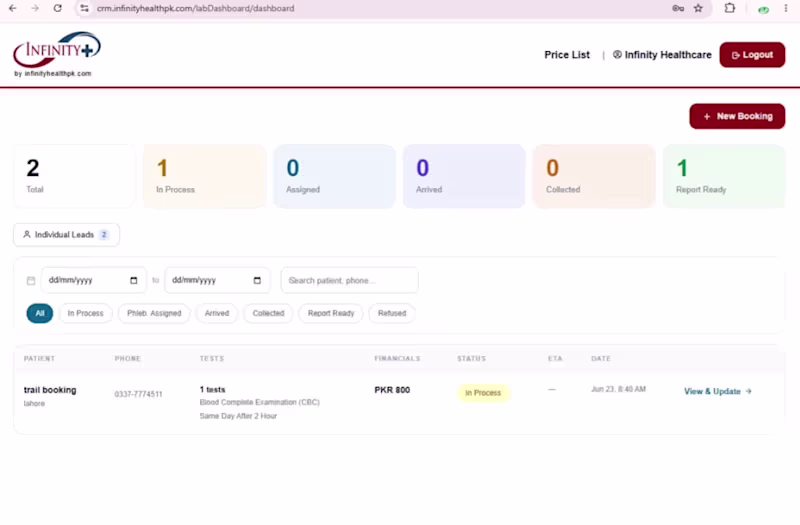Switch to the Individual Leads tab
800x525 pixels.
pos(66,235)
